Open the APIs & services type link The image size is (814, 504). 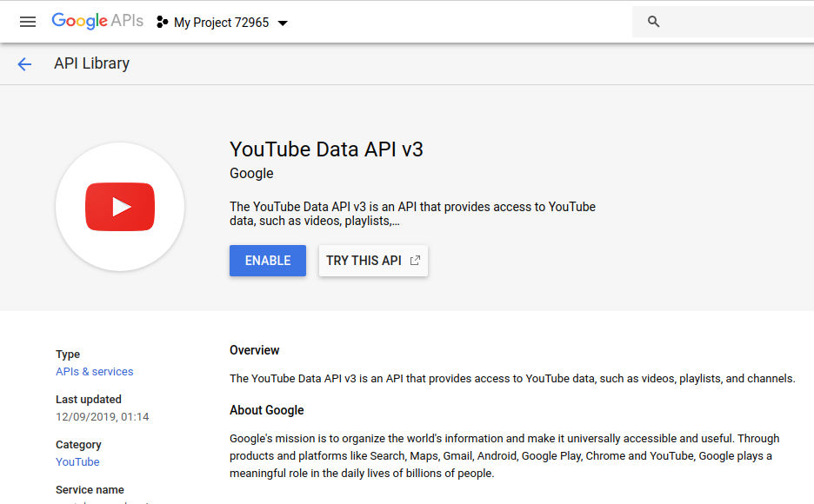(x=95, y=371)
